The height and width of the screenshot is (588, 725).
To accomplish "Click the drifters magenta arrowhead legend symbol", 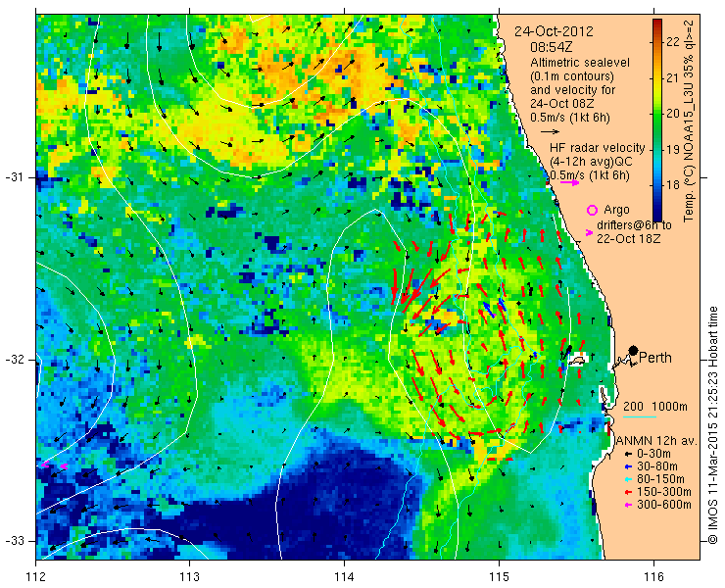I will (x=589, y=232).
